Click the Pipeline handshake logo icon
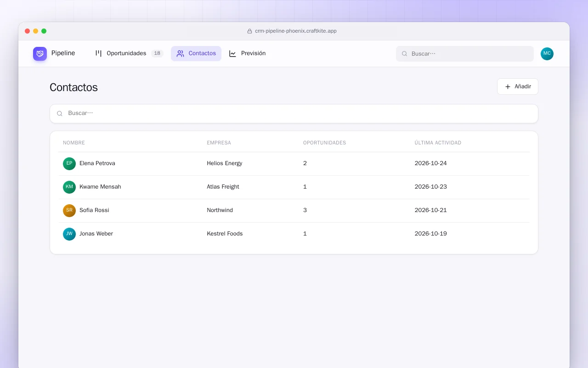Image resolution: width=588 pixels, height=368 pixels. [40, 54]
